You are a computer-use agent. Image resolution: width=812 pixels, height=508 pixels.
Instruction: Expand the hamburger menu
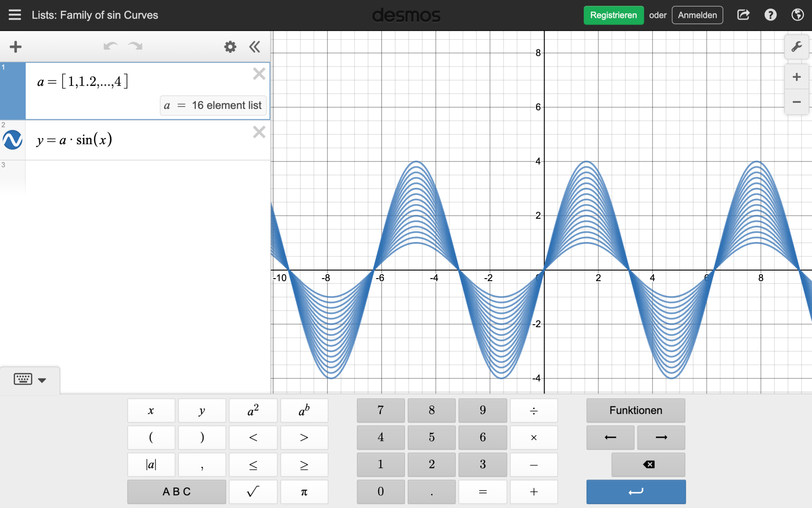coord(15,15)
